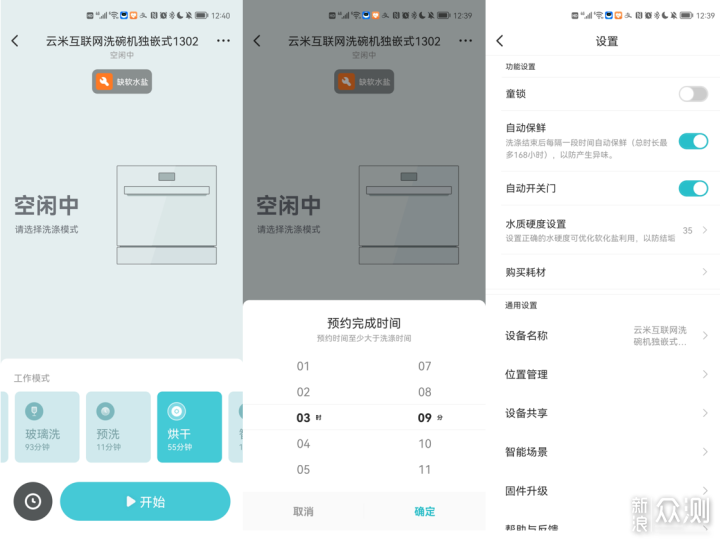Go back from left dishwasher screen
This screenshot has height=542, width=720.
click(x=15, y=41)
